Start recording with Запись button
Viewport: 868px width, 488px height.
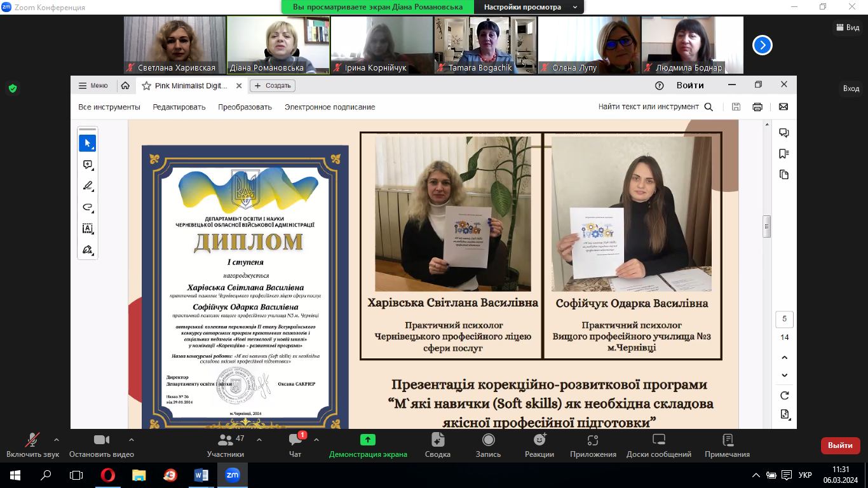pos(488,445)
